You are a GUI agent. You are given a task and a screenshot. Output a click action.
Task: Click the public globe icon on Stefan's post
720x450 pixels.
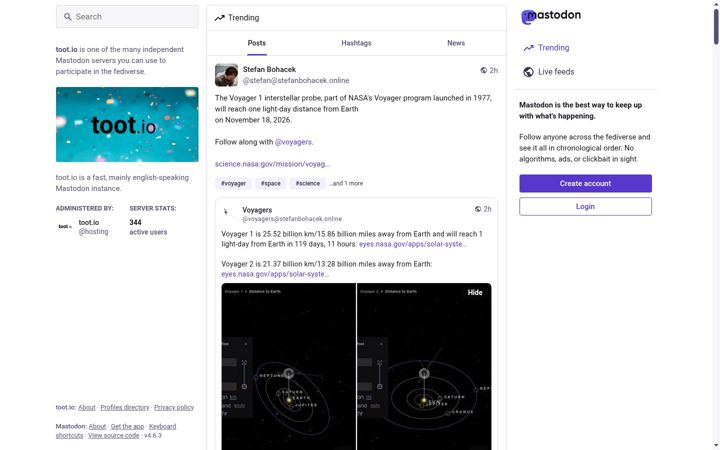click(x=484, y=70)
